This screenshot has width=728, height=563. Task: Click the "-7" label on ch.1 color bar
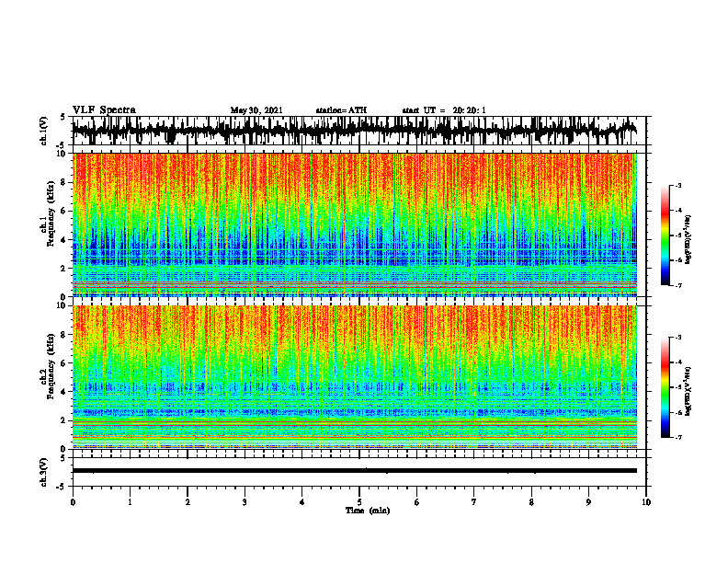678,285
